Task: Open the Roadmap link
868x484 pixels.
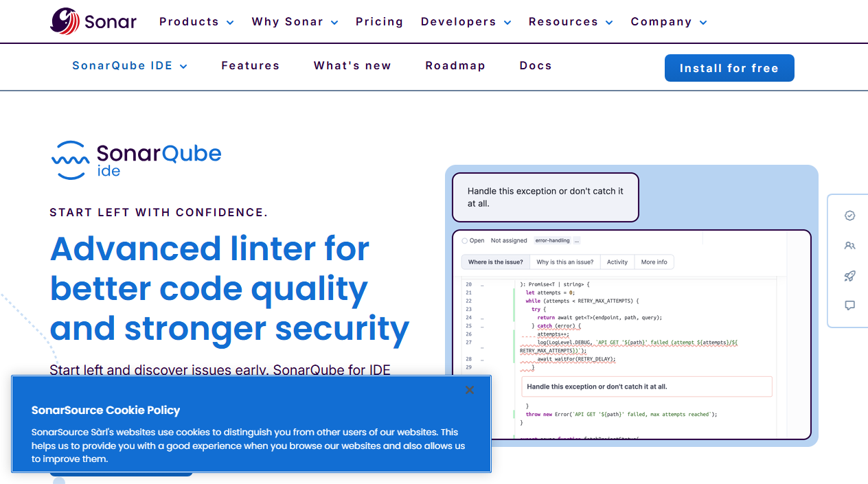Action: 455,66
